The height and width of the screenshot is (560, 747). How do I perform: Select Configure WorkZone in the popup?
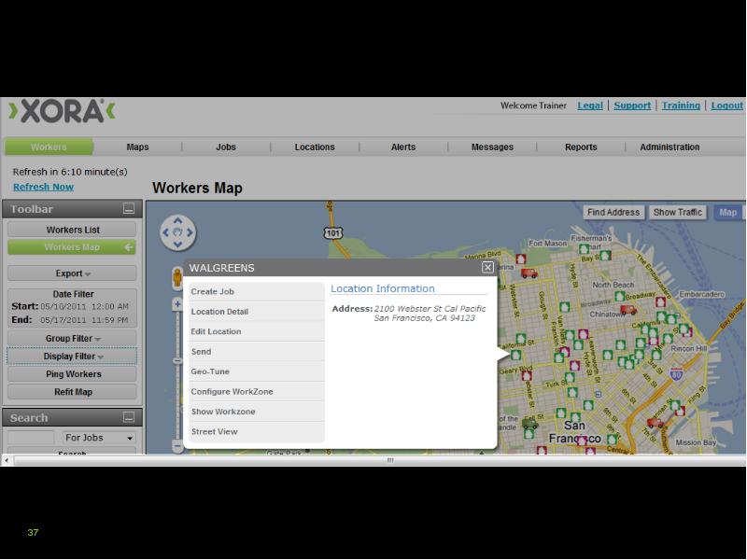point(257,391)
